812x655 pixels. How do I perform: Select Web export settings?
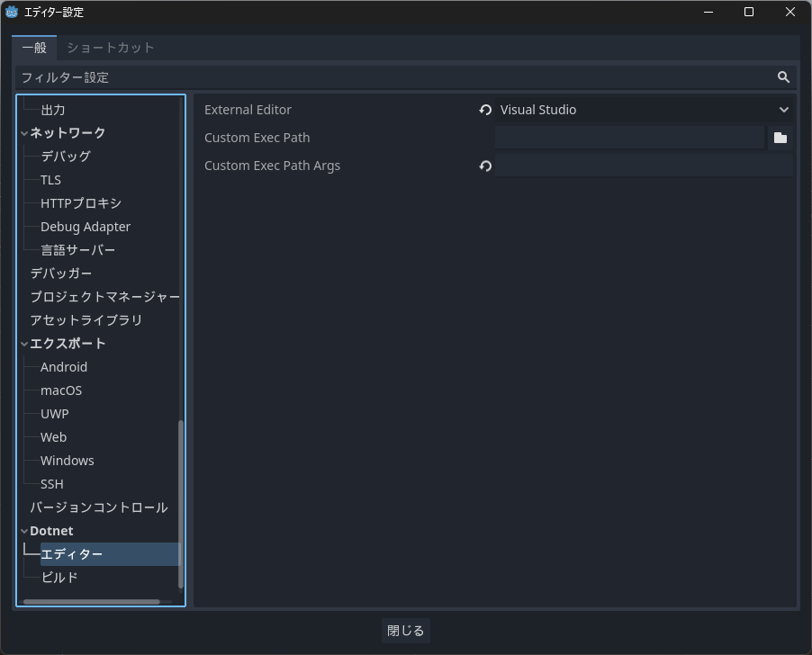tap(53, 437)
